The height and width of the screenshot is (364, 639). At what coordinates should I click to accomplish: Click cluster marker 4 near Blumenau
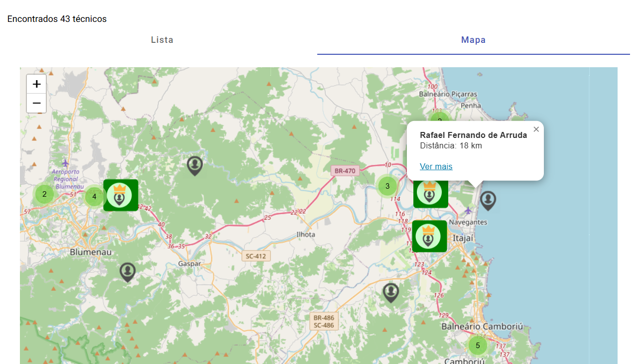tap(94, 196)
